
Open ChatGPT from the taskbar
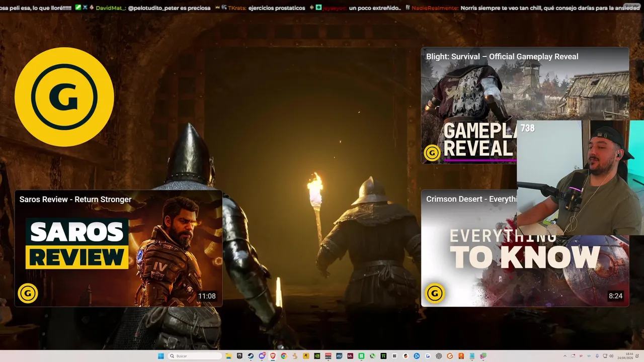(x=439, y=356)
